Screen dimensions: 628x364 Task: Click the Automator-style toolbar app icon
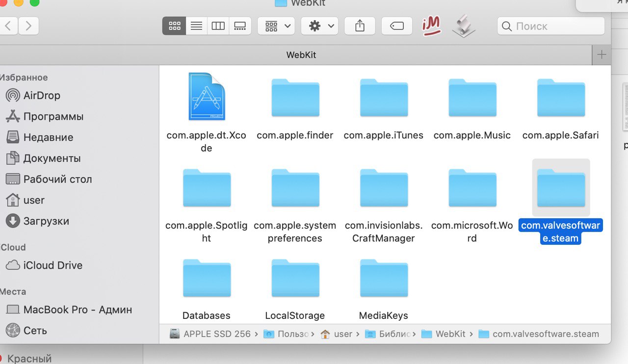pos(463,26)
